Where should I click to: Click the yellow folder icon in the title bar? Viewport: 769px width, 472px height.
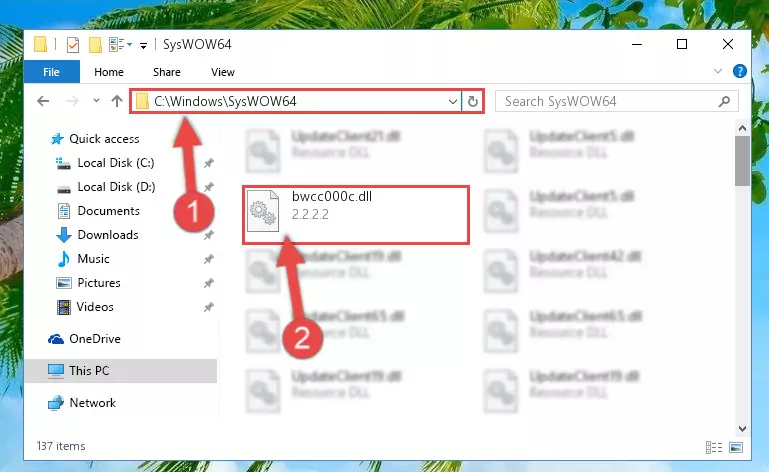click(x=40, y=45)
